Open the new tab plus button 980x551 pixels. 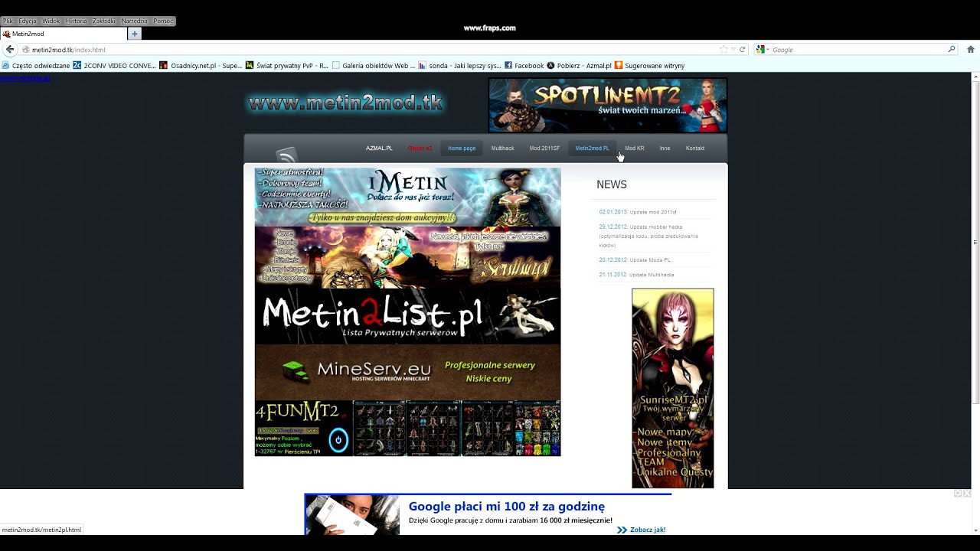point(135,34)
